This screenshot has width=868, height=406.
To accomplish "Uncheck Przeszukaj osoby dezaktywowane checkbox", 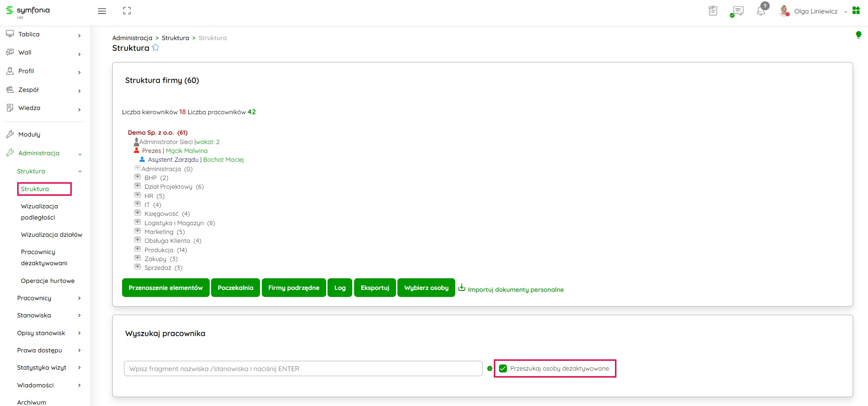I will pyautogui.click(x=503, y=369).
